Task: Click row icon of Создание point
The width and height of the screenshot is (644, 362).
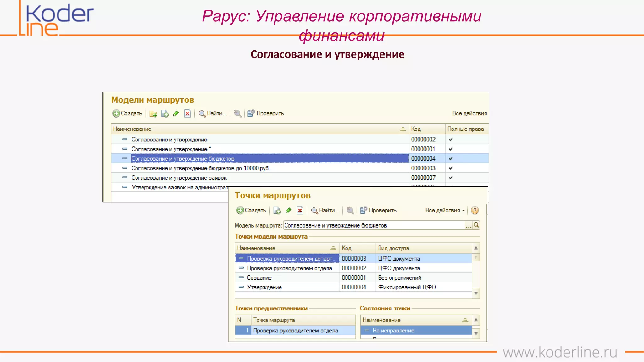Action: click(x=241, y=277)
